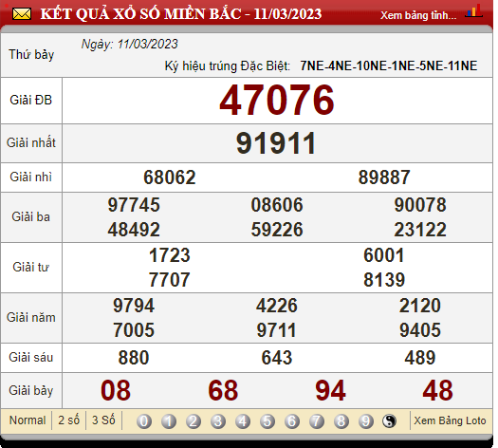
Task: Click fourth prize number 1723
Action: tap(170, 255)
